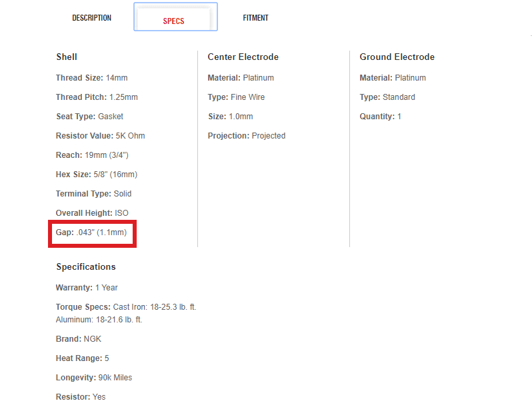Click the highlighted Gap .043" value

coord(92,232)
